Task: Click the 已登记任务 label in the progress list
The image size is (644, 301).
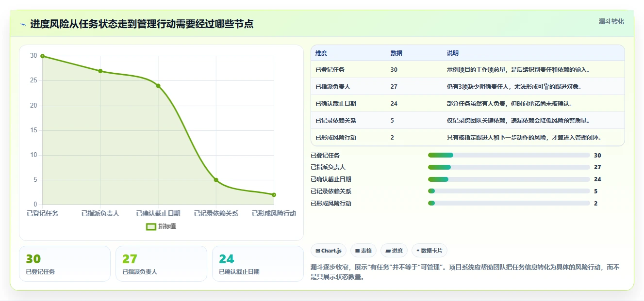Action: click(325, 156)
